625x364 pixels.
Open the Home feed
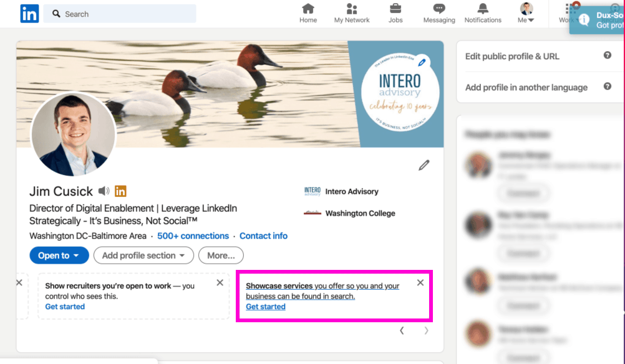click(308, 14)
